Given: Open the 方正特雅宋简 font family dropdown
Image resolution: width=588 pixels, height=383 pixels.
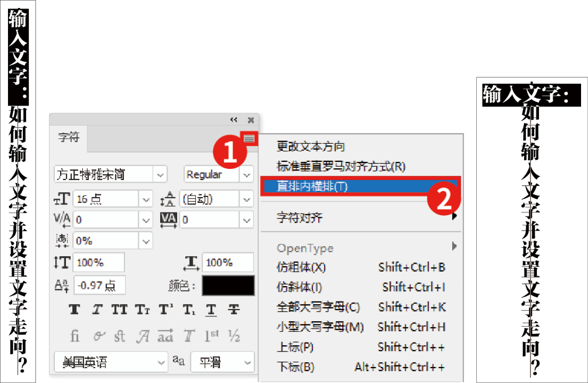Looking at the screenshot, I should click(x=160, y=174).
